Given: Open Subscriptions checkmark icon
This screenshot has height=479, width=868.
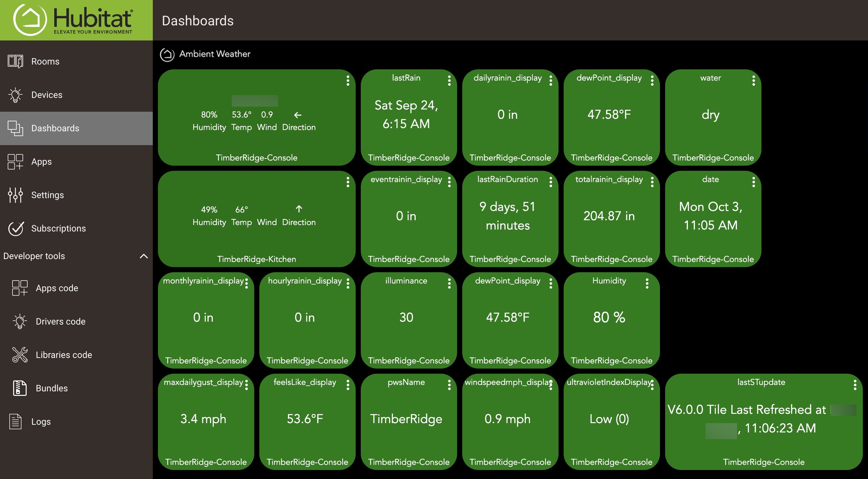Looking at the screenshot, I should pyautogui.click(x=16, y=228).
